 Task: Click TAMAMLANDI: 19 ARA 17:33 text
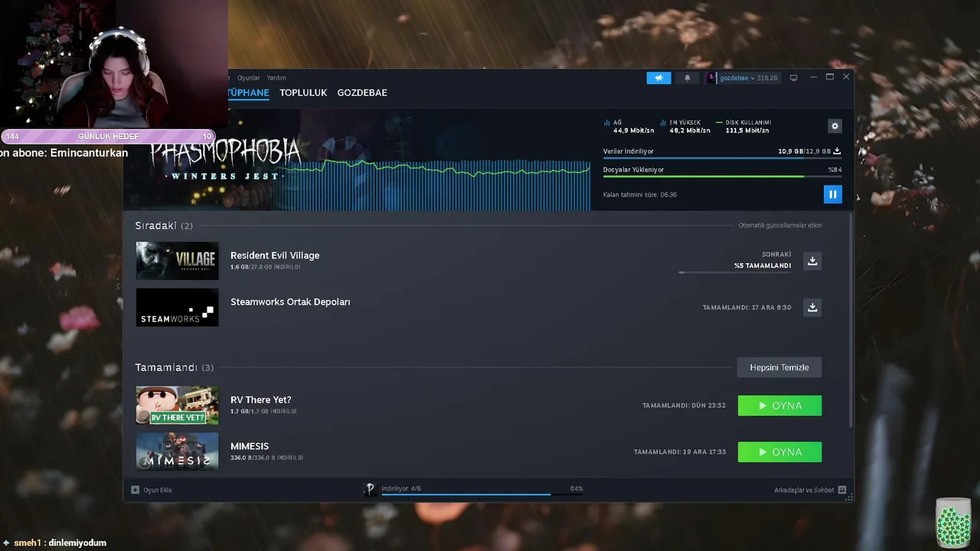point(680,452)
